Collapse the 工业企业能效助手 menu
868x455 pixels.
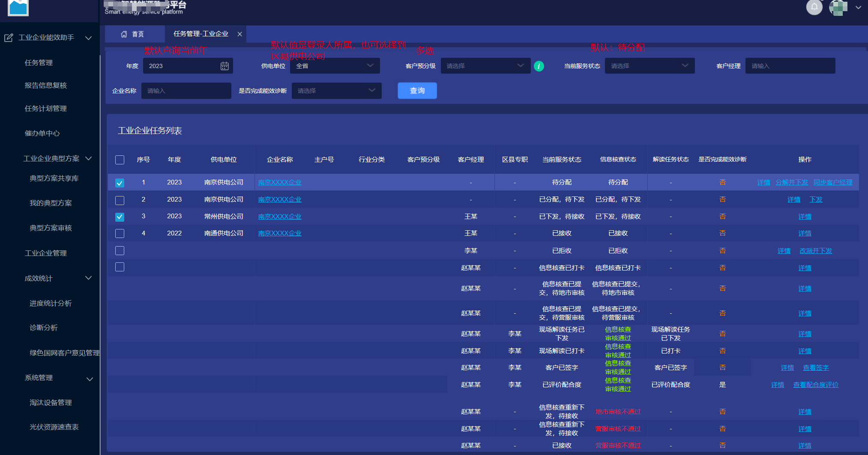pyautogui.click(x=89, y=38)
